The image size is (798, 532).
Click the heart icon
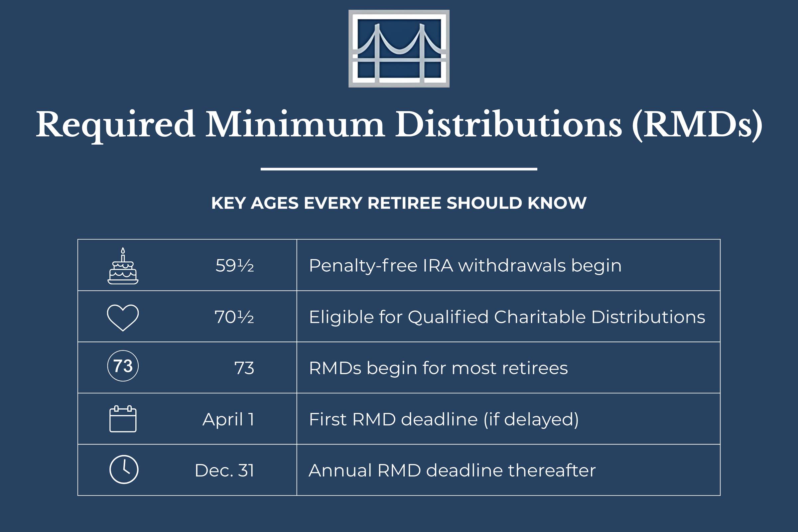coord(123,318)
